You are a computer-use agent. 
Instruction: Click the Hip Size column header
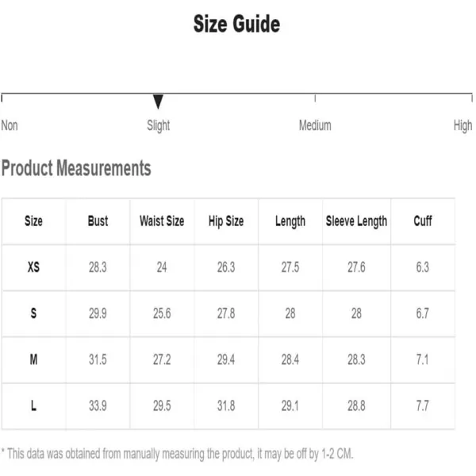[226, 221]
